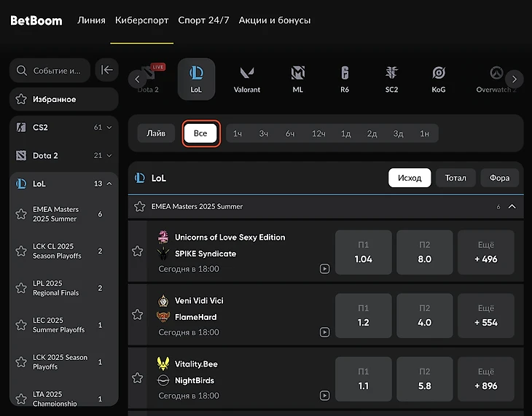Bet П1 1.2 on Veni Vidi Vici
This screenshot has width=532, height=416.
364,315
